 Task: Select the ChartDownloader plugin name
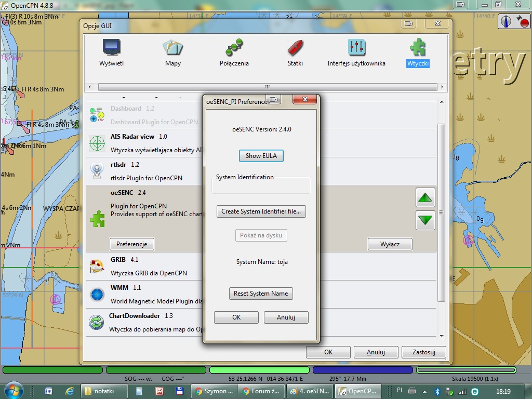point(135,316)
